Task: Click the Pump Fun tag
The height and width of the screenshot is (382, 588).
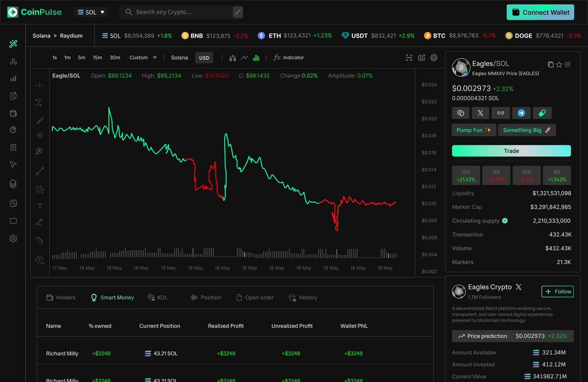Action: (x=474, y=130)
